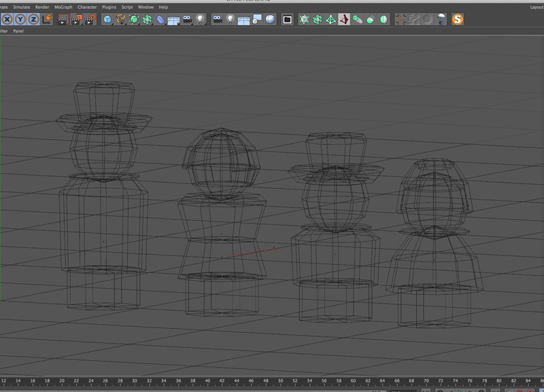
Task: Open the Simulate menu
Action: (x=22, y=7)
